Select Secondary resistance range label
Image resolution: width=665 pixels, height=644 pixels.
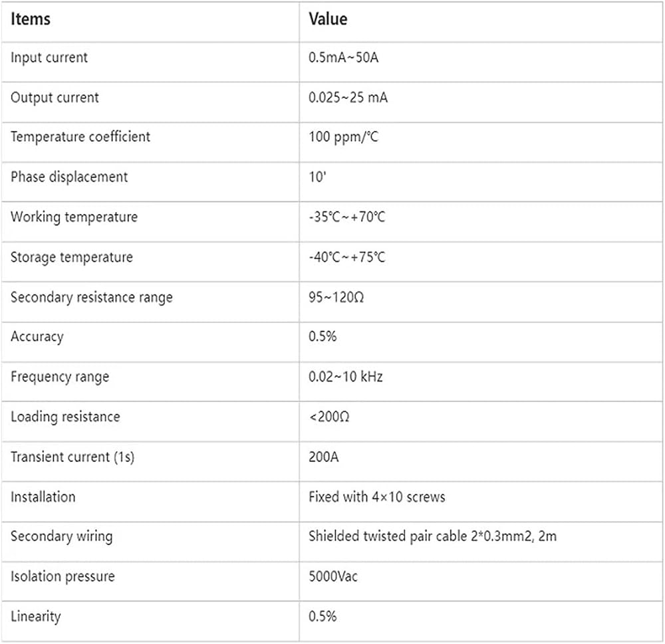92,297
